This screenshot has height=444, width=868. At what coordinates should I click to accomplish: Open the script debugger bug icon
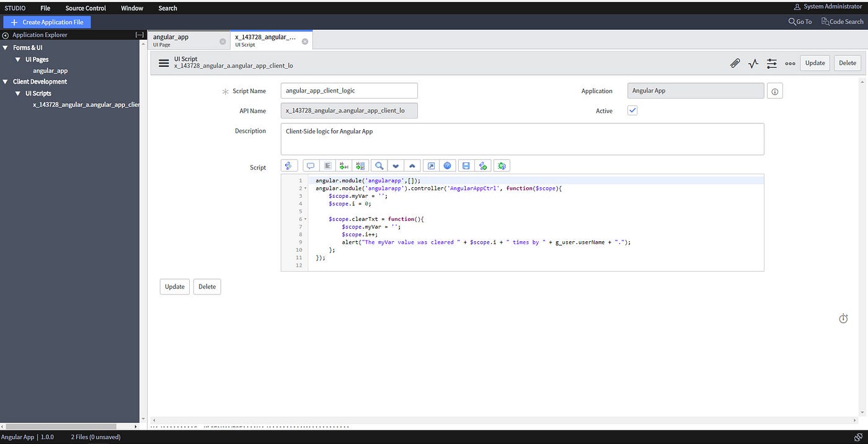pyautogui.click(x=502, y=166)
